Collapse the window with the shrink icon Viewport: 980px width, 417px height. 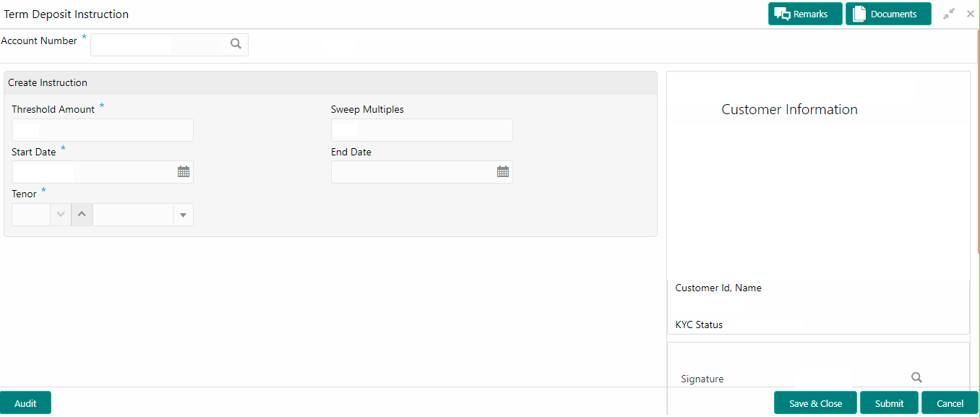pyautogui.click(x=949, y=14)
